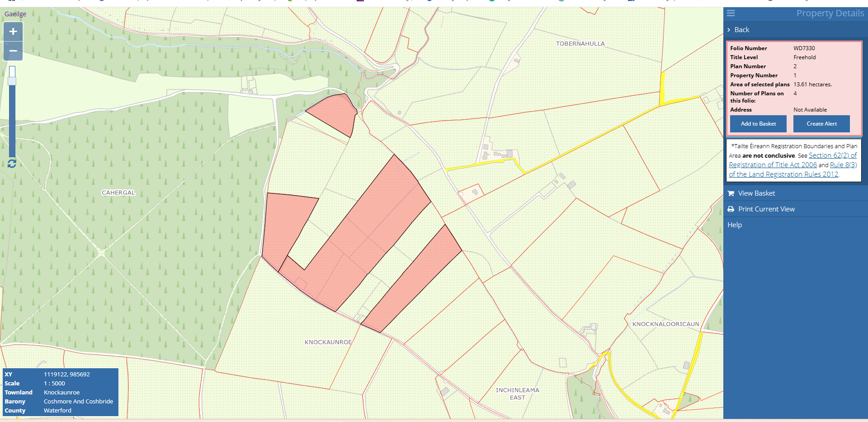Create an alert for this folio
The image size is (868, 422).
(821, 124)
